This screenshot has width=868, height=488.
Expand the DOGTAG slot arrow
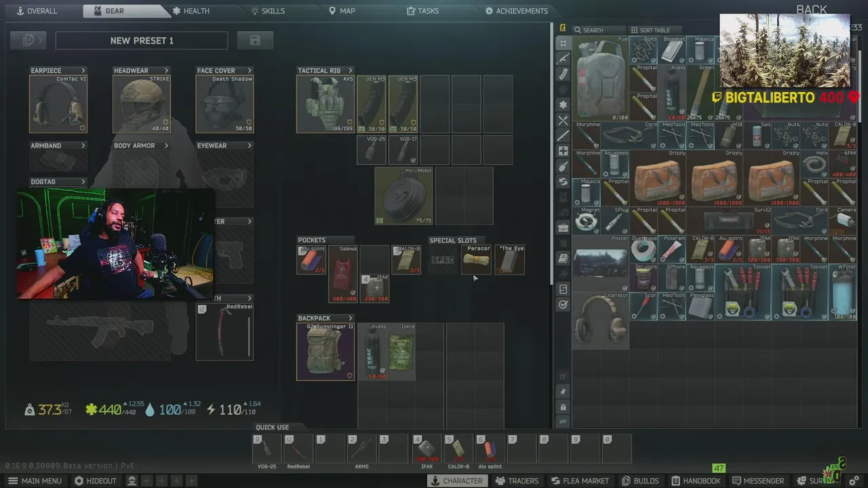83,182
